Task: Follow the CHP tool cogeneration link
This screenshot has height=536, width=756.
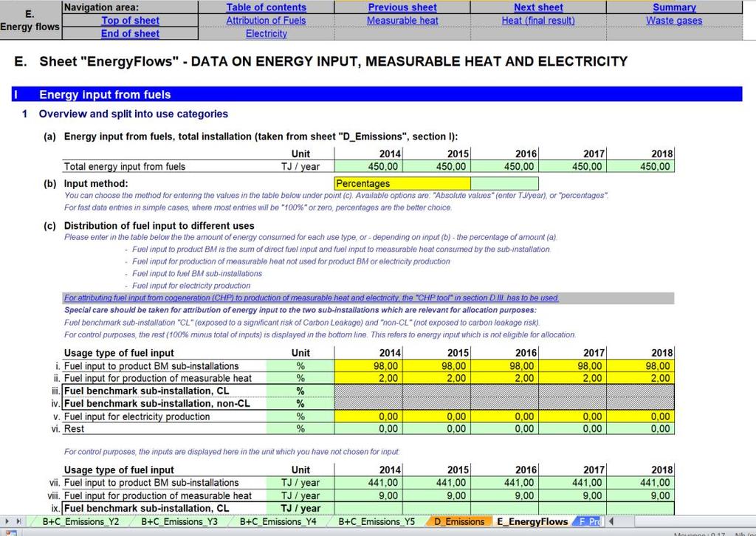Action: [312, 298]
